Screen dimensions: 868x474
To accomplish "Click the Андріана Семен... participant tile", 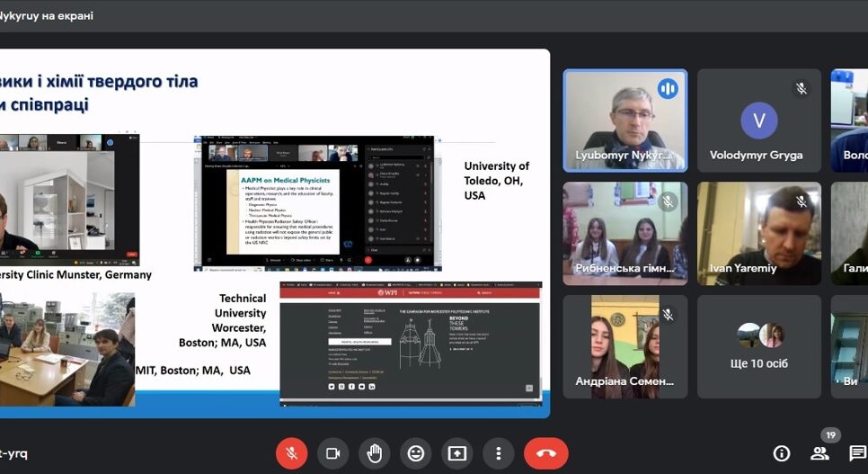I will pos(624,346).
